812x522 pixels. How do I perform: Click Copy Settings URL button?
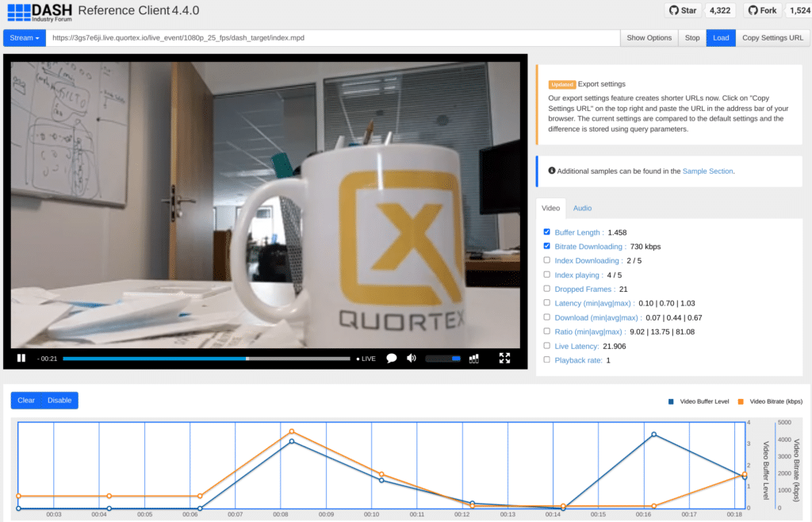(x=772, y=38)
